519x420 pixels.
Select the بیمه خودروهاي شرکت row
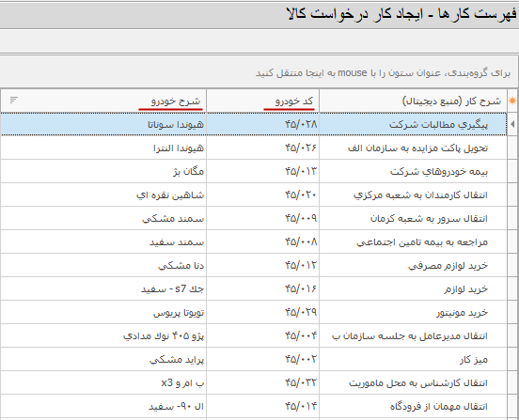point(254,171)
